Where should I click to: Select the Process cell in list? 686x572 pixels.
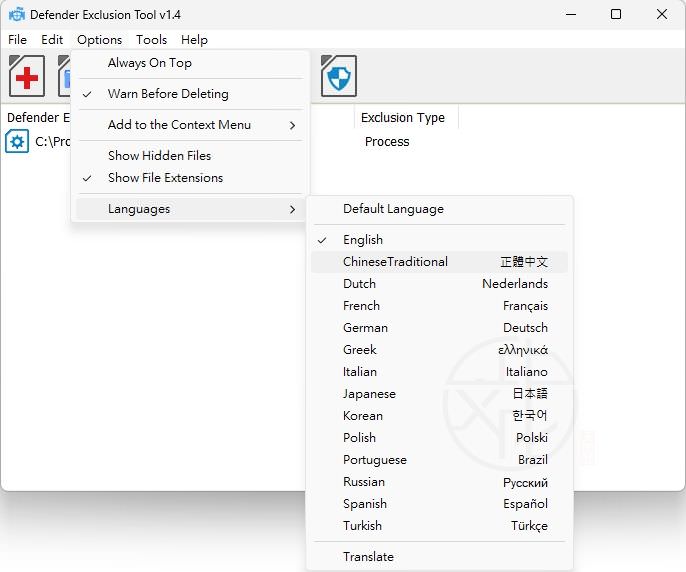tap(387, 141)
